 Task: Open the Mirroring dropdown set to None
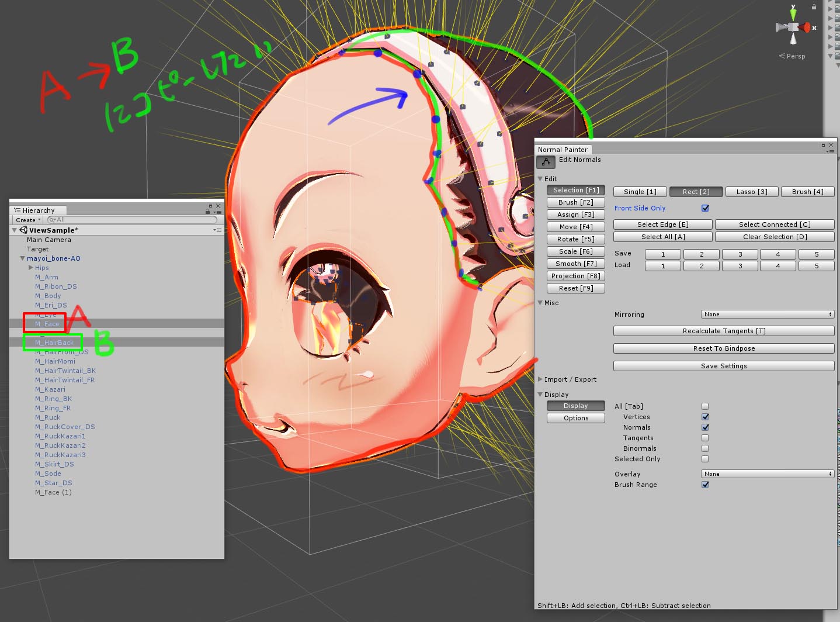[767, 314]
